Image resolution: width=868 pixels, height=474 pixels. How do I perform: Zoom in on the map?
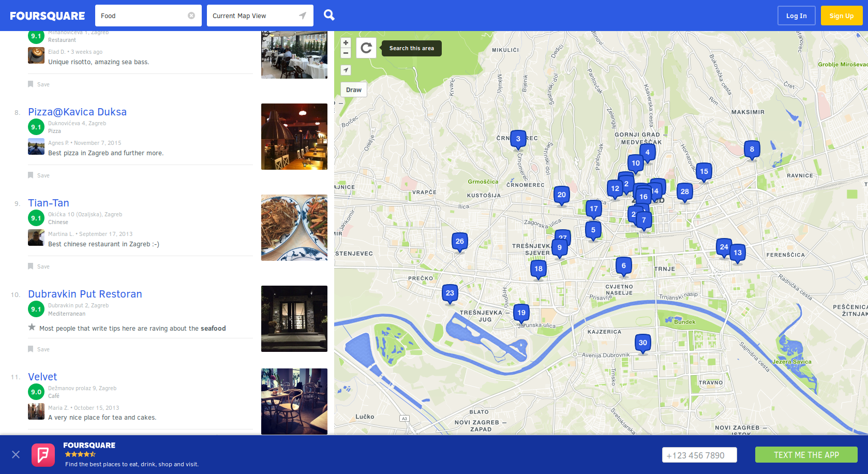tap(346, 43)
